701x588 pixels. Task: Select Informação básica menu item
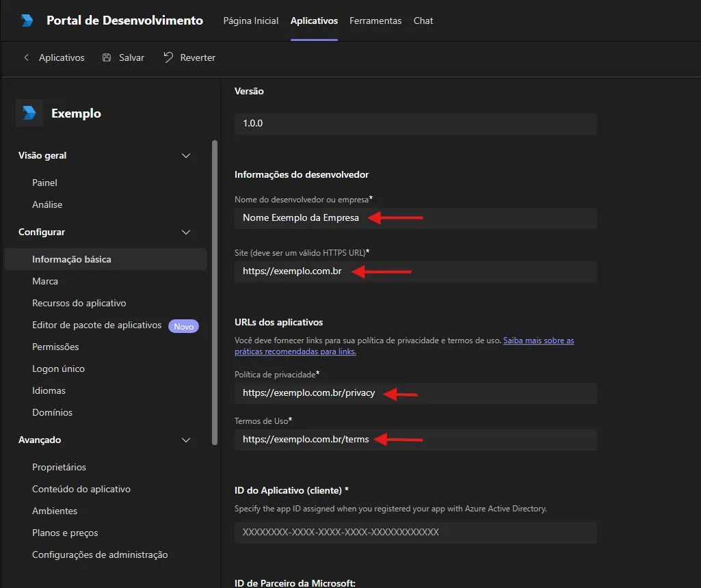pos(105,259)
